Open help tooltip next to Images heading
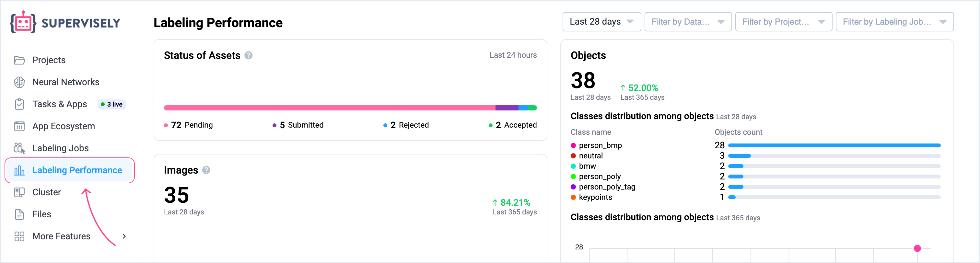Screen dimensions: 980x263 206,170
